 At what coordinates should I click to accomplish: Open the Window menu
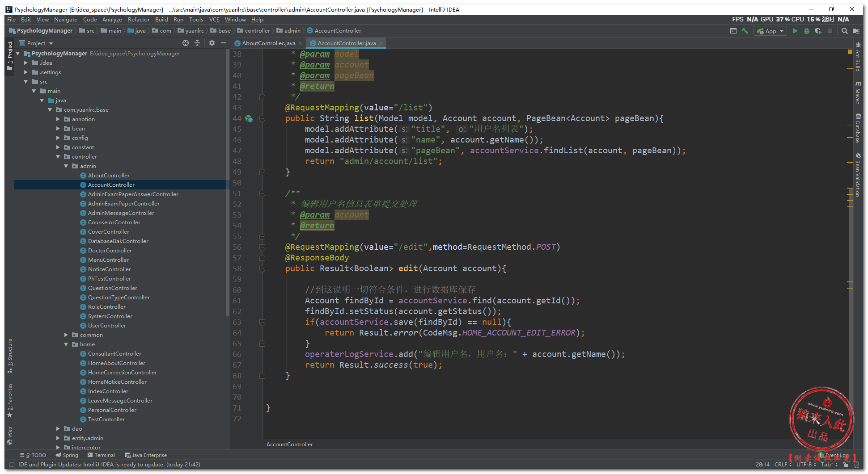pyautogui.click(x=235, y=20)
